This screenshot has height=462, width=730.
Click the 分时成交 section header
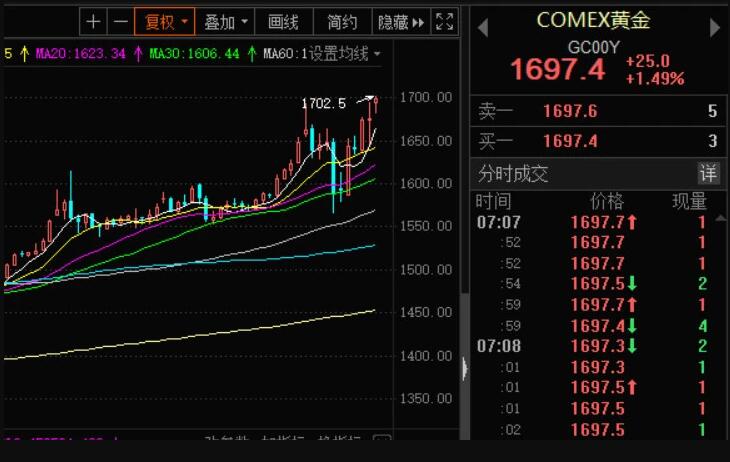click(x=513, y=174)
